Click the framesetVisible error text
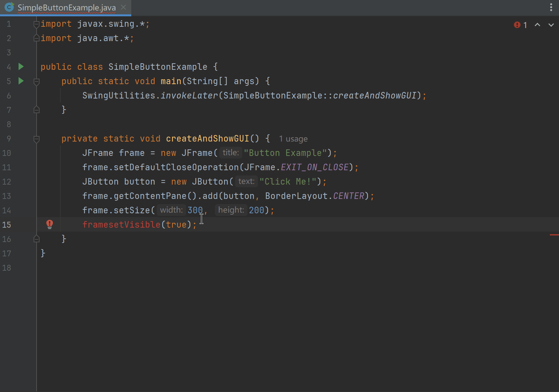This screenshot has height=392, width=559. tap(121, 225)
